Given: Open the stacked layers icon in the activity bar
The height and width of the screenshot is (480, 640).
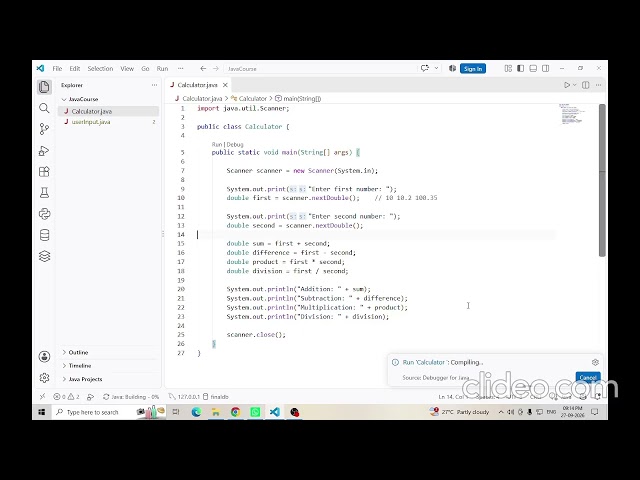Looking at the screenshot, I should (44, 256).
